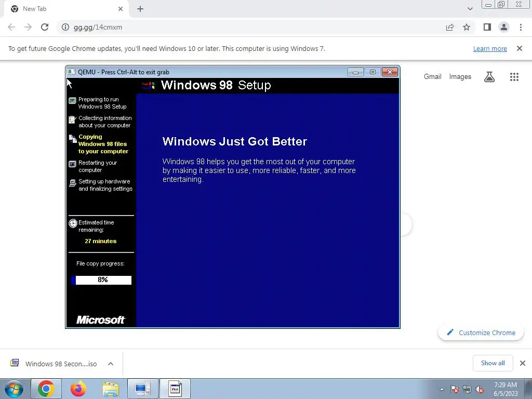
Task: Click the Chrome back arrow
Action: [11, 27]
